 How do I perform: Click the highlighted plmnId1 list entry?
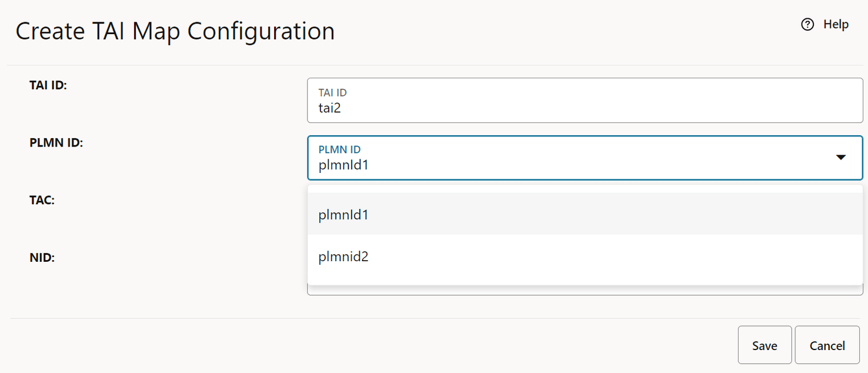tap(343, 214)
